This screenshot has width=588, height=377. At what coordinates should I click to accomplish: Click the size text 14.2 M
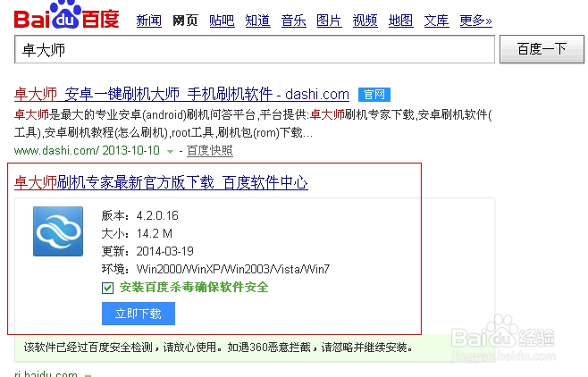coord(154,233)
